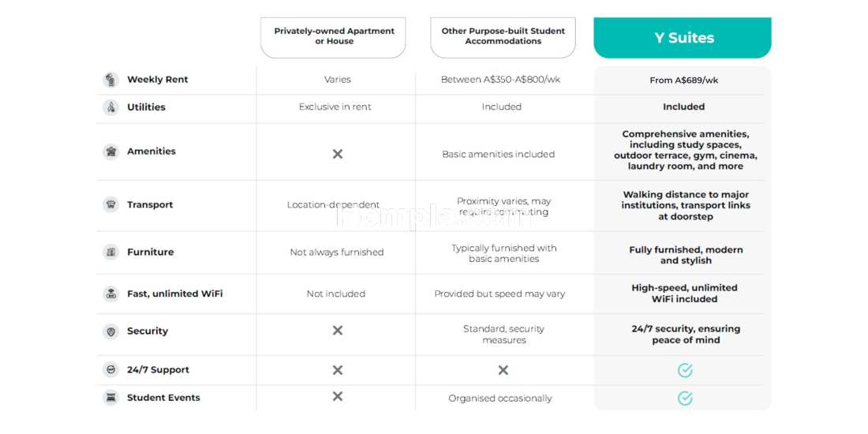The height and width of the screenshot is (434, 868).
Task: Click the Furniture row icon
Action: pyautogui.click(x=111, y=253)
